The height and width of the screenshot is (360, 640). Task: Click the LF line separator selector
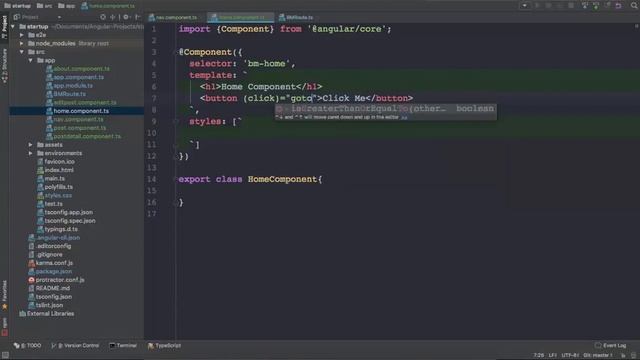553,356
